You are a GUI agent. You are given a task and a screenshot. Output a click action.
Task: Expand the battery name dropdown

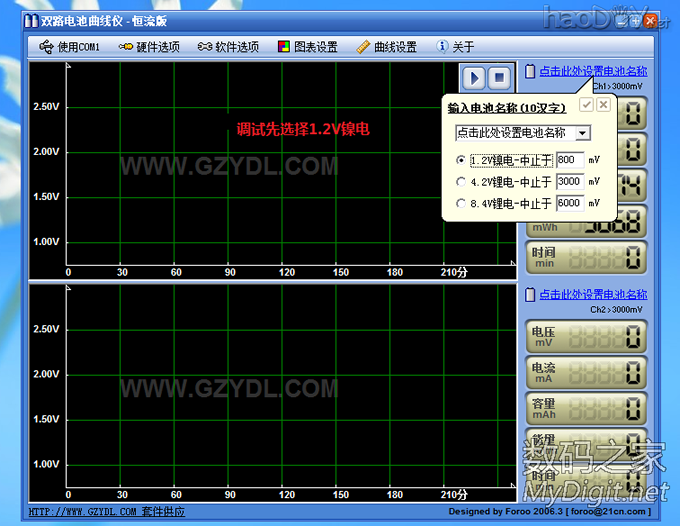(583, 132)
